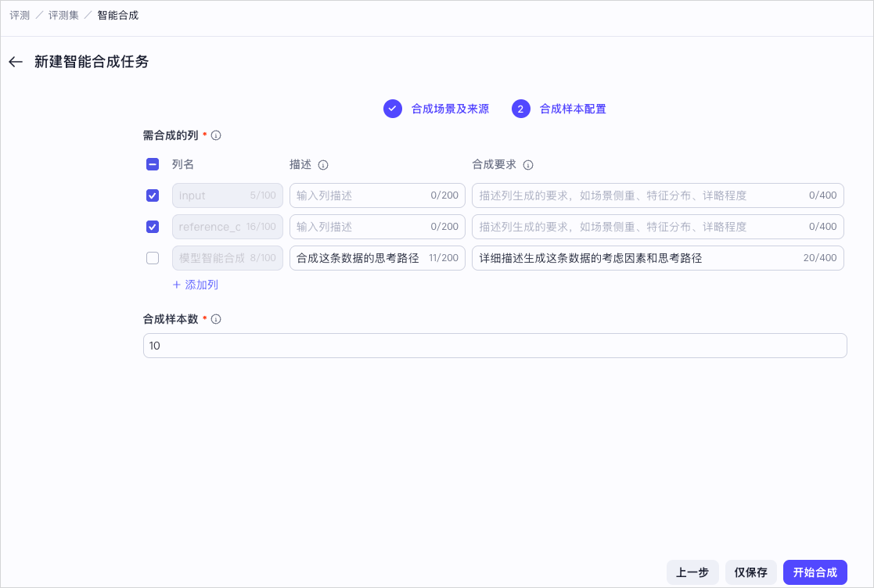Screen dimensions: 874x588
Task: Open 评测集 breadcrumb item
Action: [63, 16]
